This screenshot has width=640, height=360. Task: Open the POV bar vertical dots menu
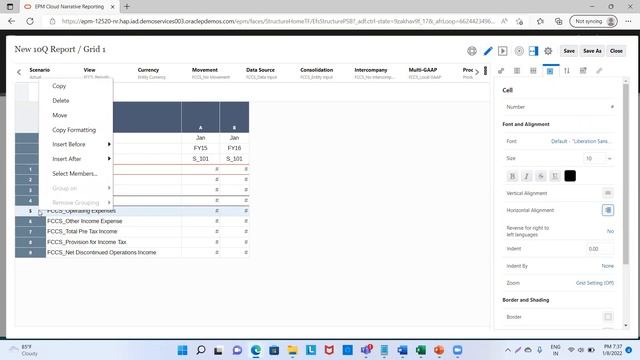[485, 71]
